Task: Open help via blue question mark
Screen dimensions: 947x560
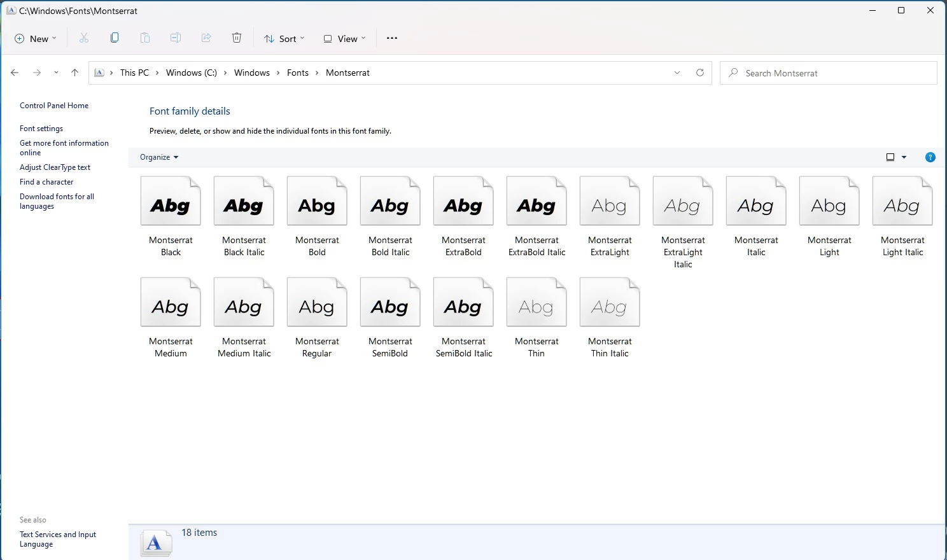Action: pyautogui.click(x=930, y=157)
